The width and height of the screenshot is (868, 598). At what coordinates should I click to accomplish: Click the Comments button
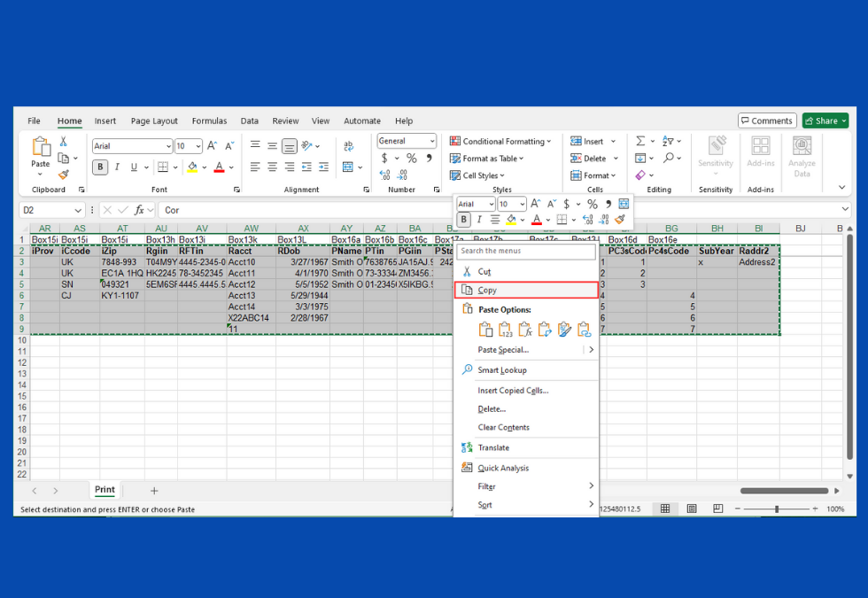(x=767, y=120)
